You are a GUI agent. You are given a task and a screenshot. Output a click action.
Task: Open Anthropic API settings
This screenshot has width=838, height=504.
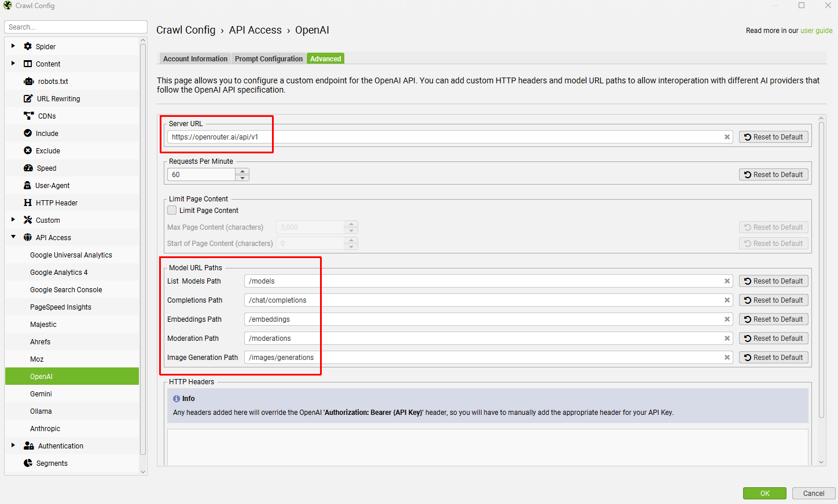pyautogui.click(x=72, y=428)
